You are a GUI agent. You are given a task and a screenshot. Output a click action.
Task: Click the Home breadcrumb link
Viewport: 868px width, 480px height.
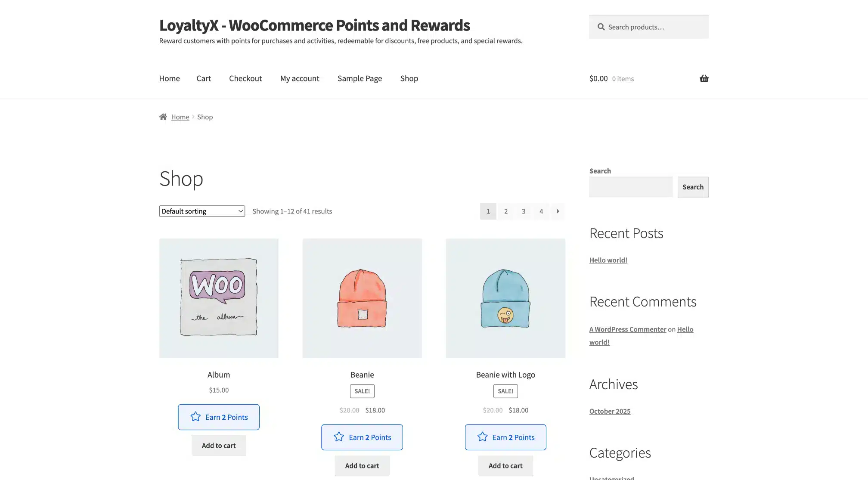point(180,117)
